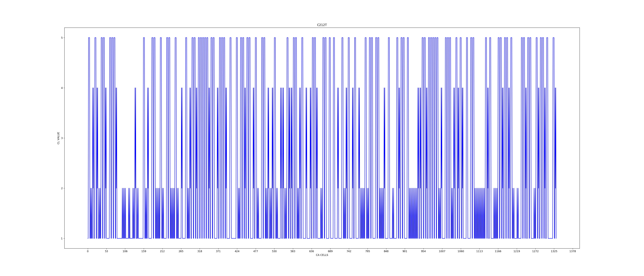Click the y-axis tick label 2
Image resolution: width=644 pixels, height=276 pixels.
pyautogui.click(x=62, y=188)
